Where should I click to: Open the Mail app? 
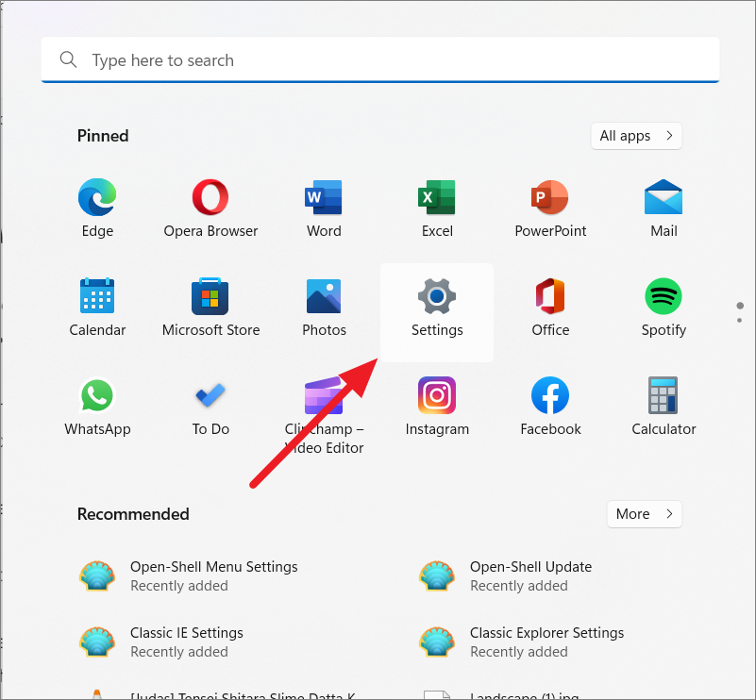[x=664, y=208]
